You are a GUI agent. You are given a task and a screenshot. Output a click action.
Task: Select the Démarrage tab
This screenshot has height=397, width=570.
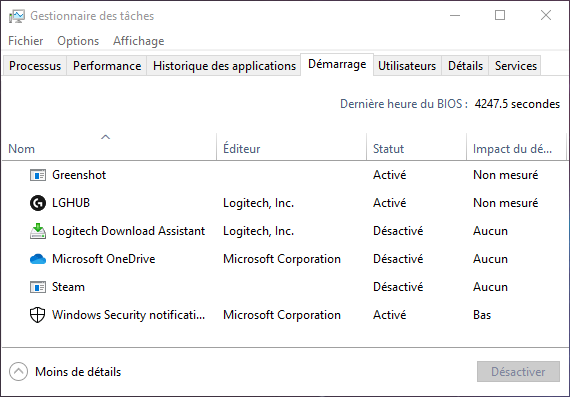tap(337, 64)
